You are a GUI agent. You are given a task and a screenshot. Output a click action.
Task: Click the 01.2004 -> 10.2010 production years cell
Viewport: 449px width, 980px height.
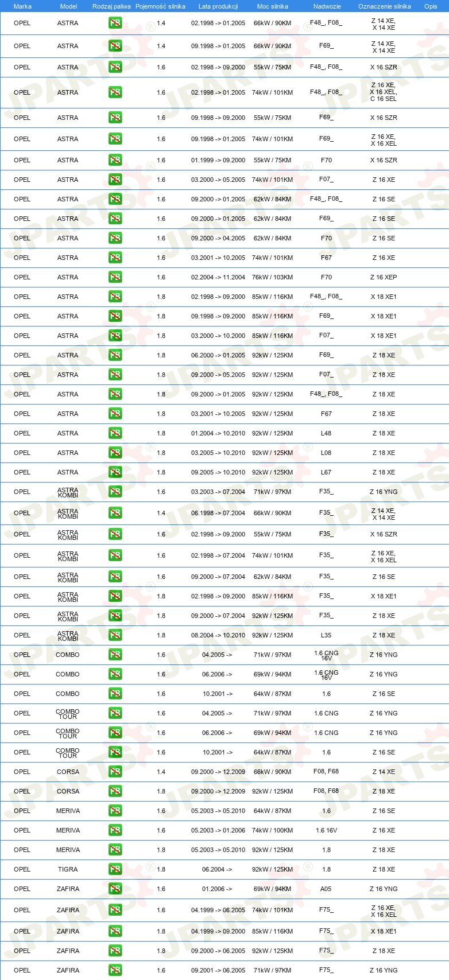218,433
